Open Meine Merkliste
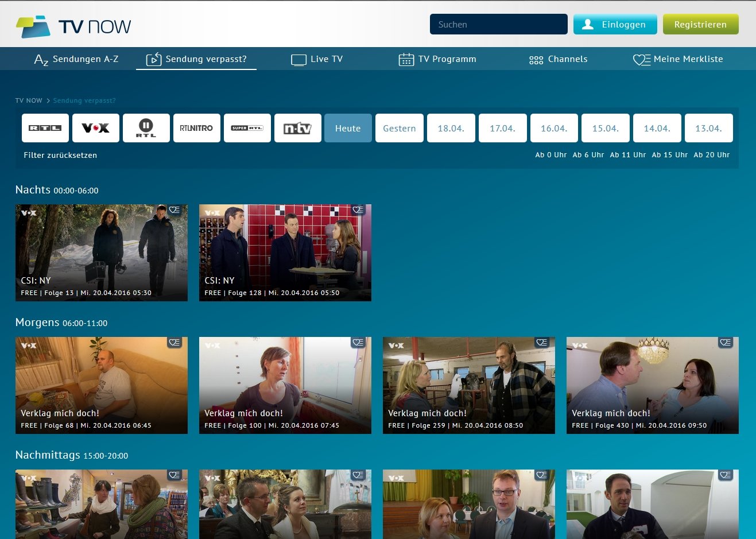The image size is (756, 539). point(678,59)
